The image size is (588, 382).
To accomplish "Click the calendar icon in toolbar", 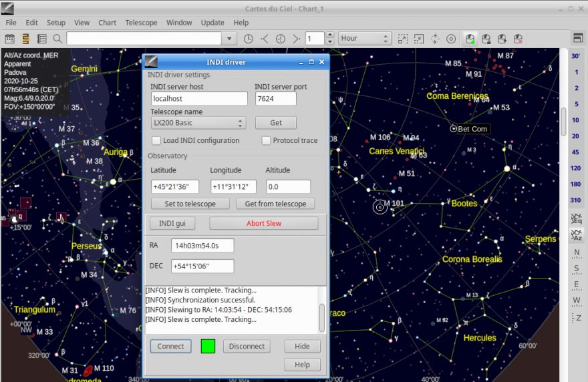I will click(x=10, y=39).
